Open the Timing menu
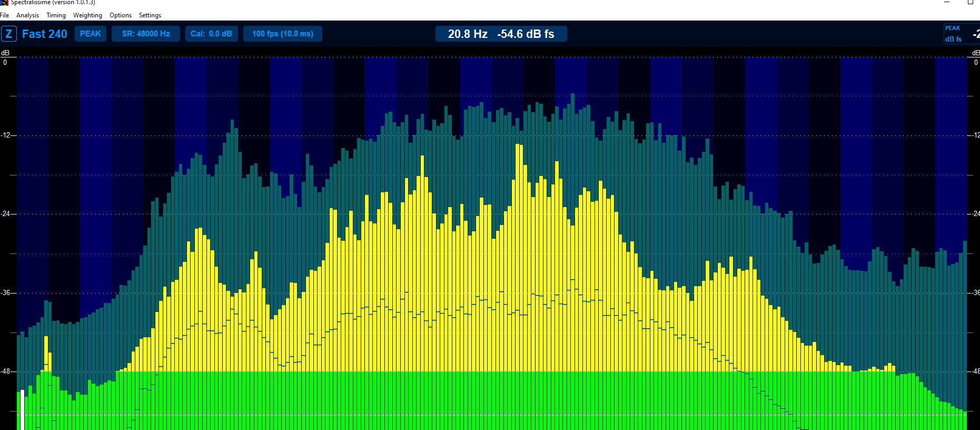 pos(56,15)
